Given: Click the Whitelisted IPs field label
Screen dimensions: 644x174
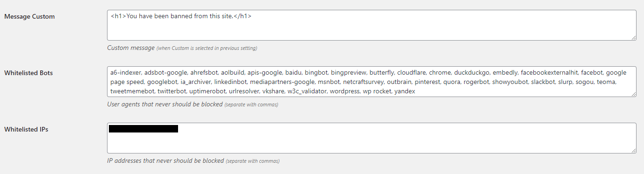Looking at the screenshot, I should (x=26, y=129).
